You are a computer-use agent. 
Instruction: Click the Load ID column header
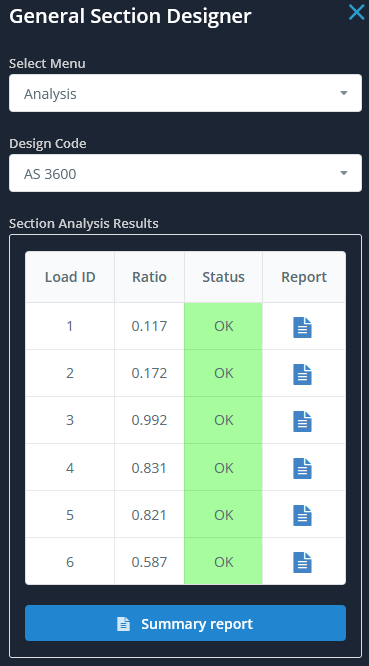pyautogui.click(x=70, y=277)
